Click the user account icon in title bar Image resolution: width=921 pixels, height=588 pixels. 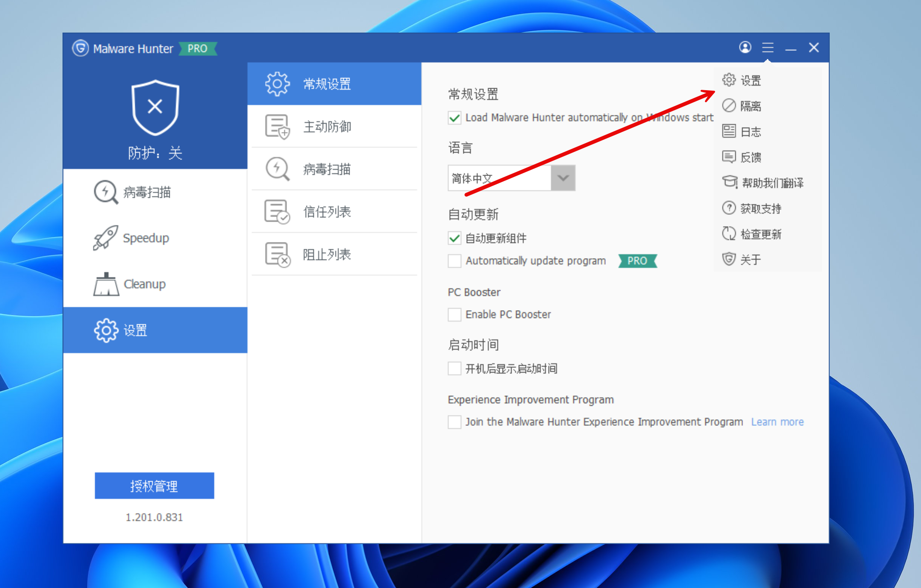pos(745,47)
